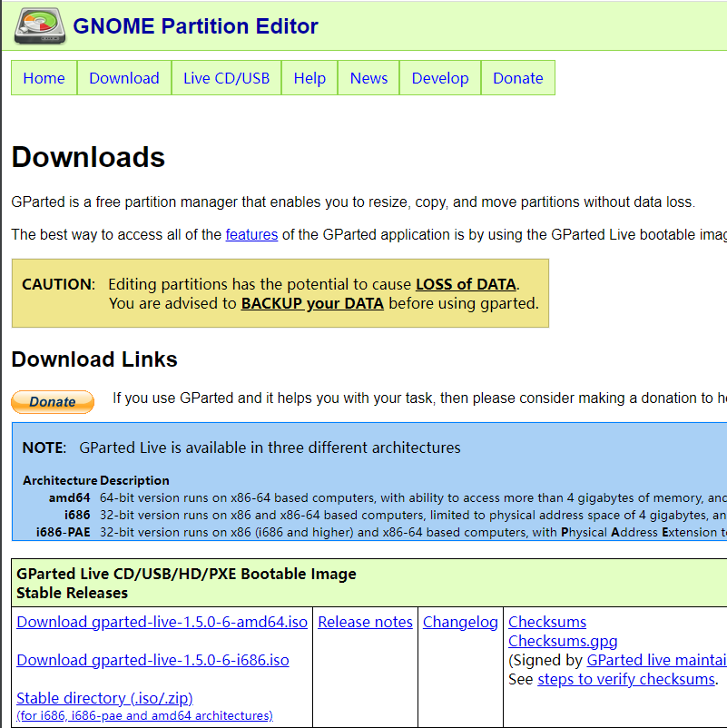
Task: Open the News section
Action: (368, 78)
